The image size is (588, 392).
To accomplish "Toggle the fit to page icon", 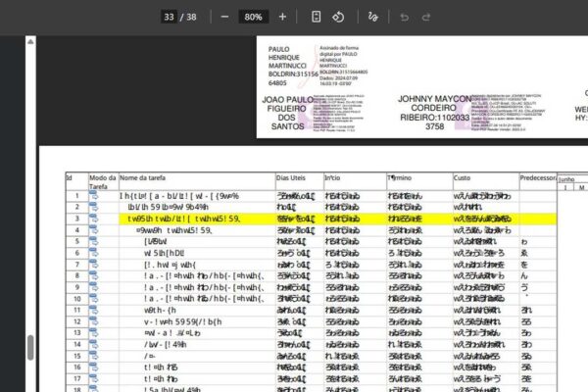I will pos(317,17).
